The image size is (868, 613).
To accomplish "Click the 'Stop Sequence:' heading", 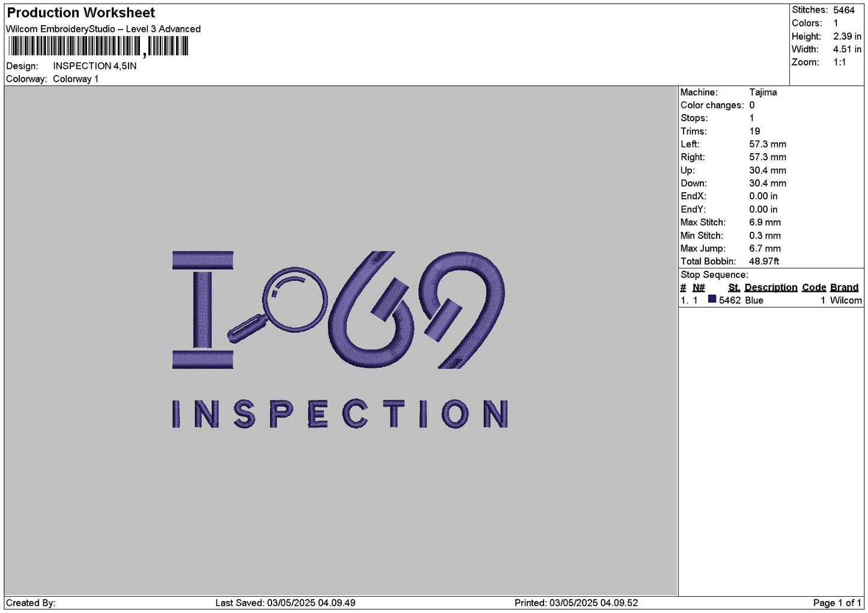I will (x=714, y=274).
